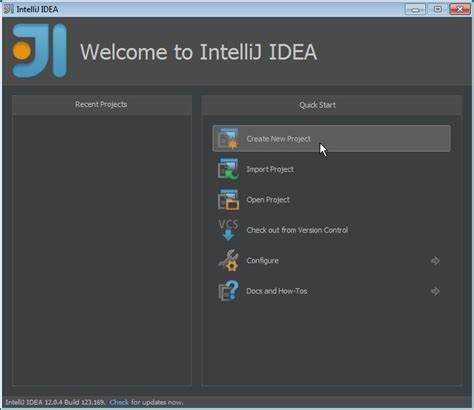This screenshot has width=474, height=410.
Task: Click the Recent Projects header
Action: point(101,105)
